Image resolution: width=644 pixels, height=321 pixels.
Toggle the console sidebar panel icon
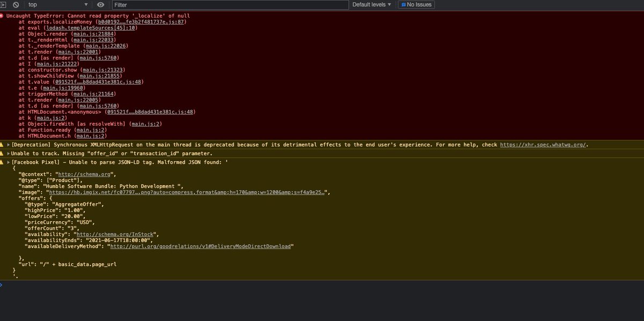coord(3,4)
